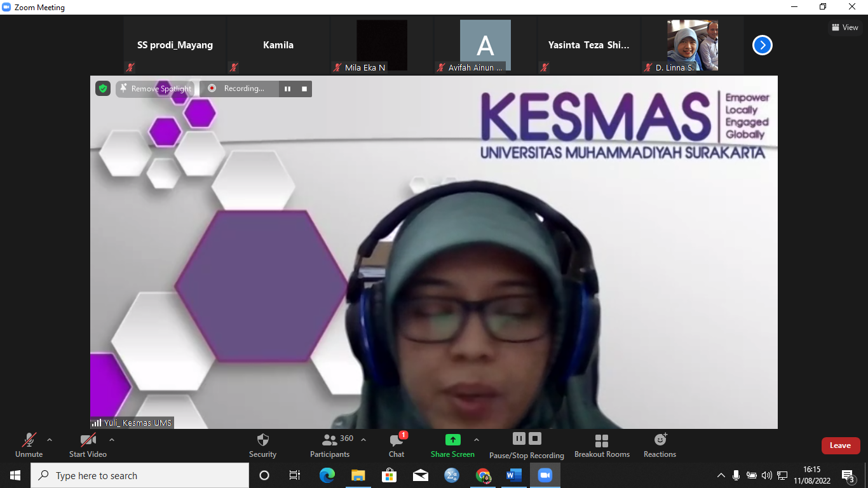Start Video camera button
This screenshot has width=868, height=488.
coord(88,445)
